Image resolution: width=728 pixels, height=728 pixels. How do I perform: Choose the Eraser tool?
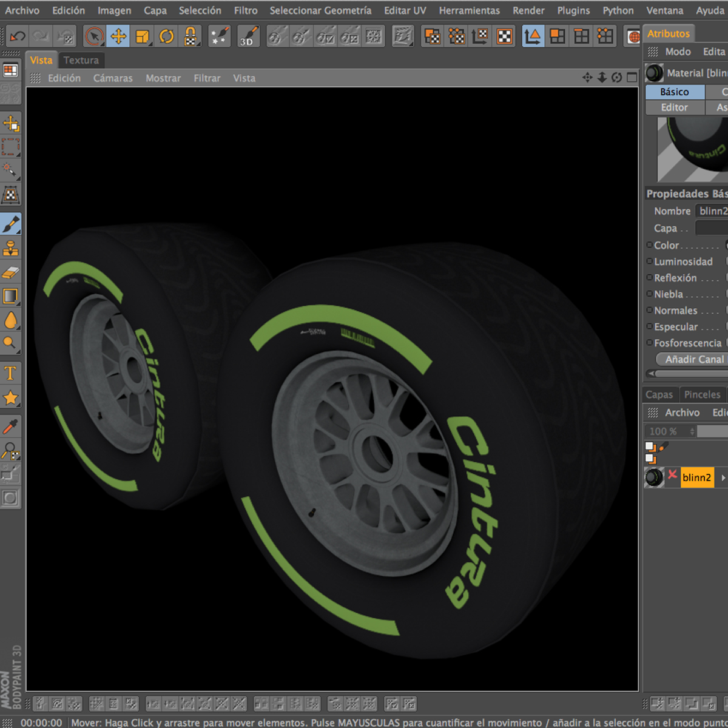11,272
